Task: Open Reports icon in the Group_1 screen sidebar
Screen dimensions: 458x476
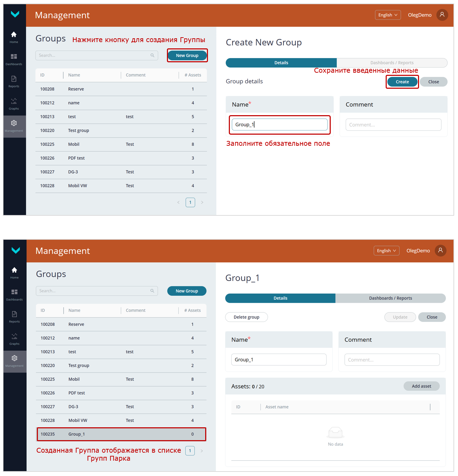Action: pyautogui.click(x=14, y=314)
